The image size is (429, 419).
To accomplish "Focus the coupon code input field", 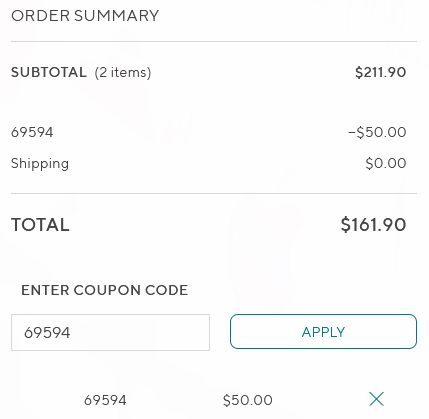I will (110, 332).
